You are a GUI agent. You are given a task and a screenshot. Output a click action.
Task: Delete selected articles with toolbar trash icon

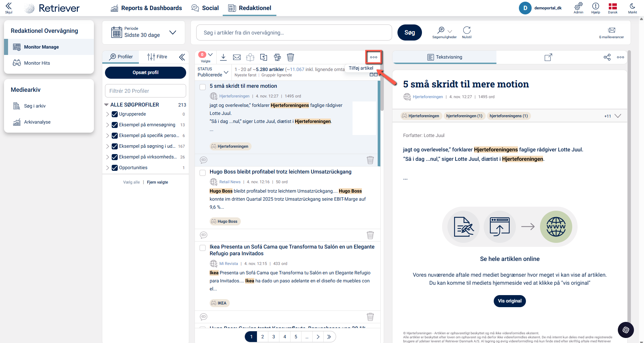290,57
